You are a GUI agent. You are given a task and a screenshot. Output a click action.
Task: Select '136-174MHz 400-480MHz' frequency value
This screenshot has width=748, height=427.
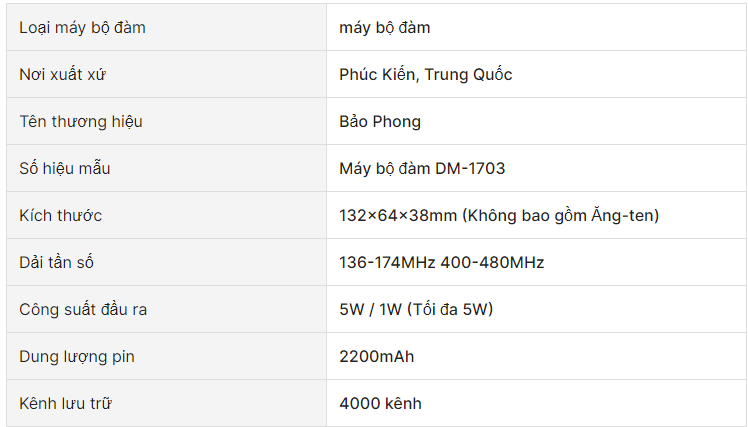[x=441, y=262]
